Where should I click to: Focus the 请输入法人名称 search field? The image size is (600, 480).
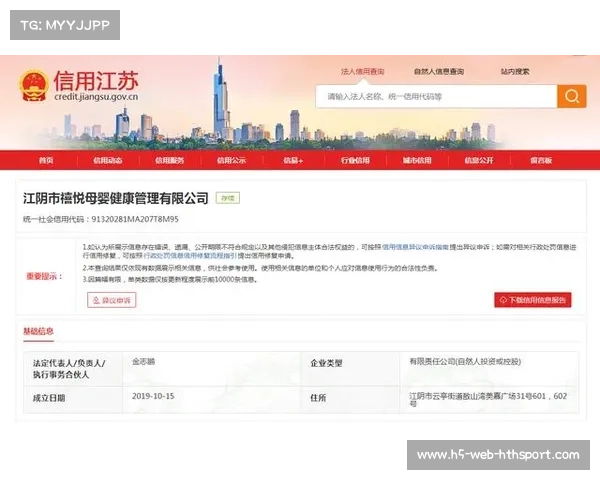click(436, 96)
